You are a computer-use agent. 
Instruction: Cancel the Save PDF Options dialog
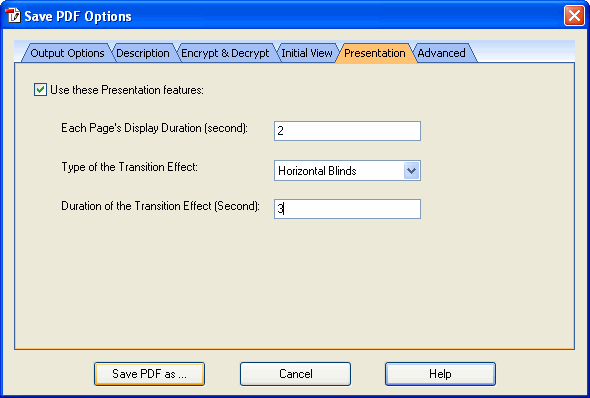[x=295, y=374]
